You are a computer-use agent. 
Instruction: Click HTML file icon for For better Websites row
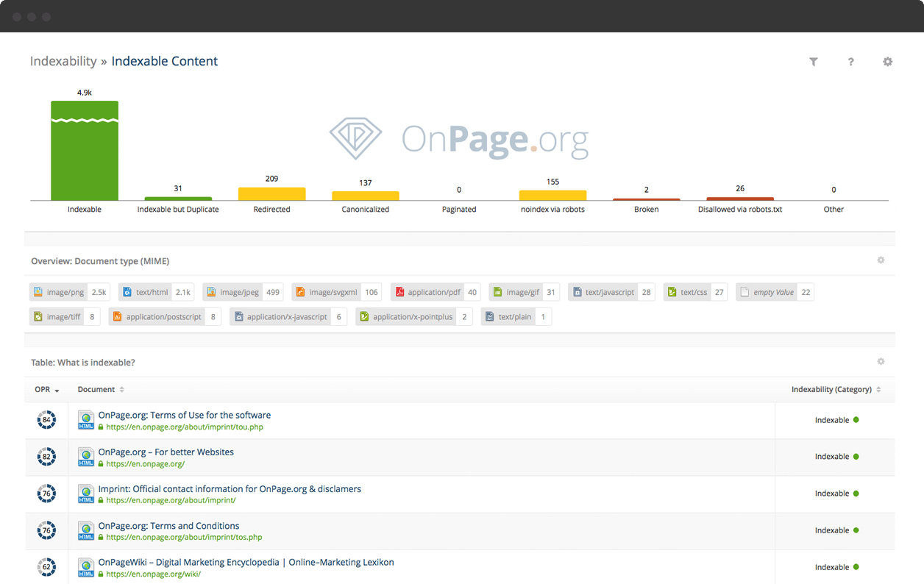[86, 457]
